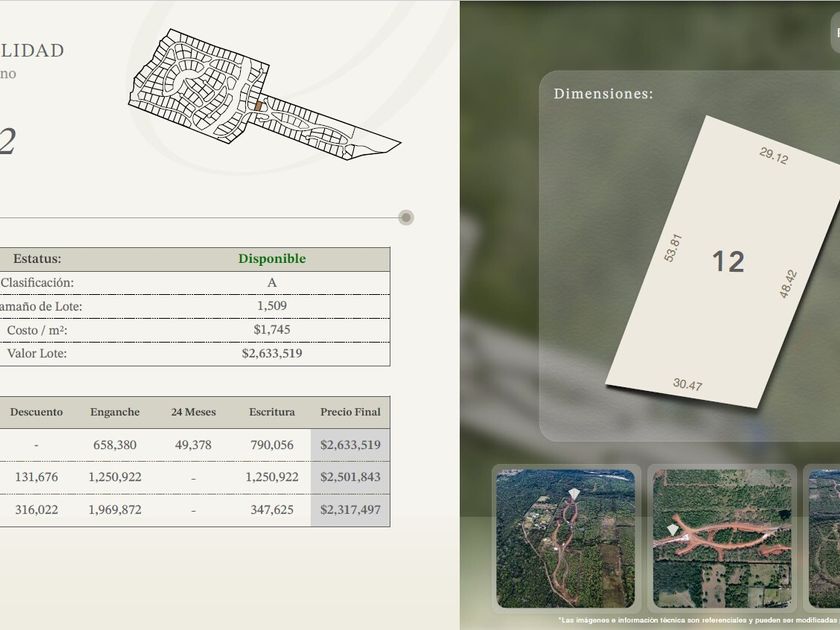
Task: Click the 'Estatus:' row label
Action: [x=37, y=259]
